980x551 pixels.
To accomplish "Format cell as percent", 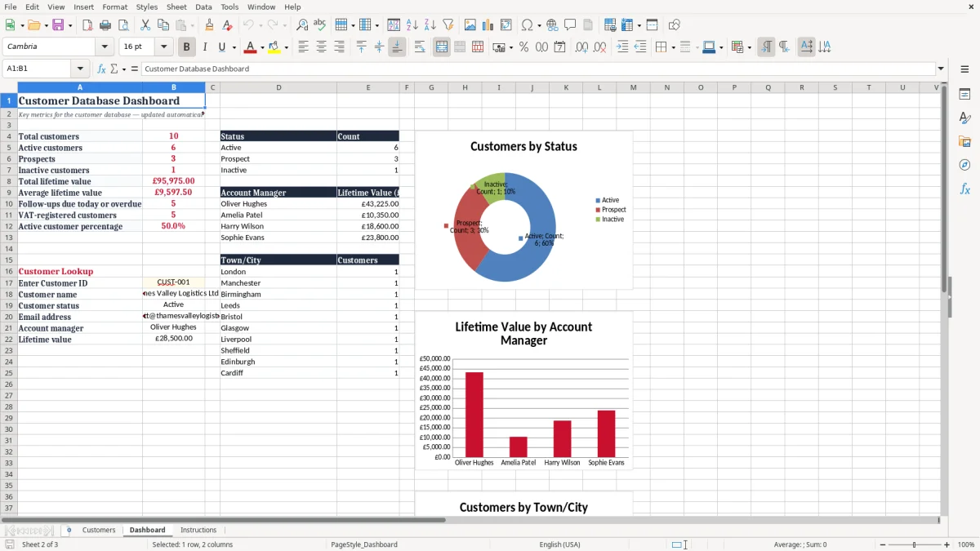I will pyautogui.click(x=523, y=47).
